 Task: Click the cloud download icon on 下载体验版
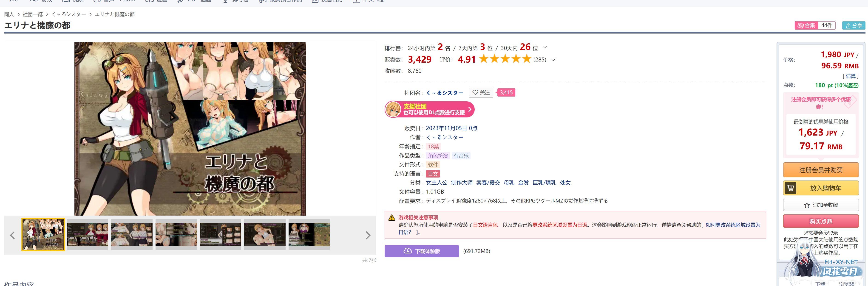coord(408,251)
